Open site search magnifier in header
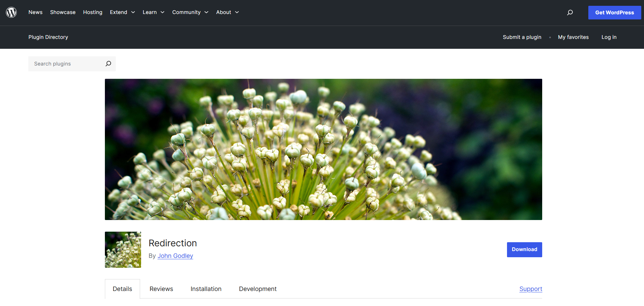The image size is (644, 306). click(x=570, y=13)
